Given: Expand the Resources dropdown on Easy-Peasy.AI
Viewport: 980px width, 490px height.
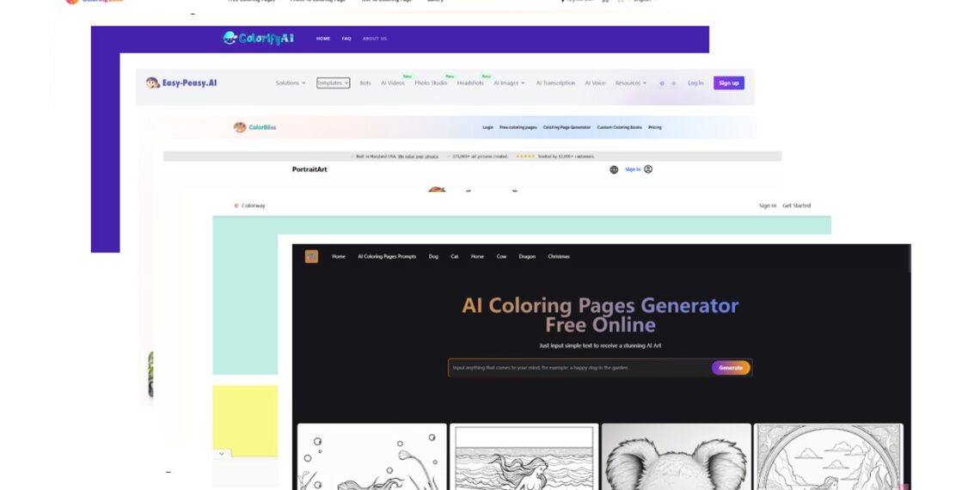Looking at the screenshot, I should 631,83.
